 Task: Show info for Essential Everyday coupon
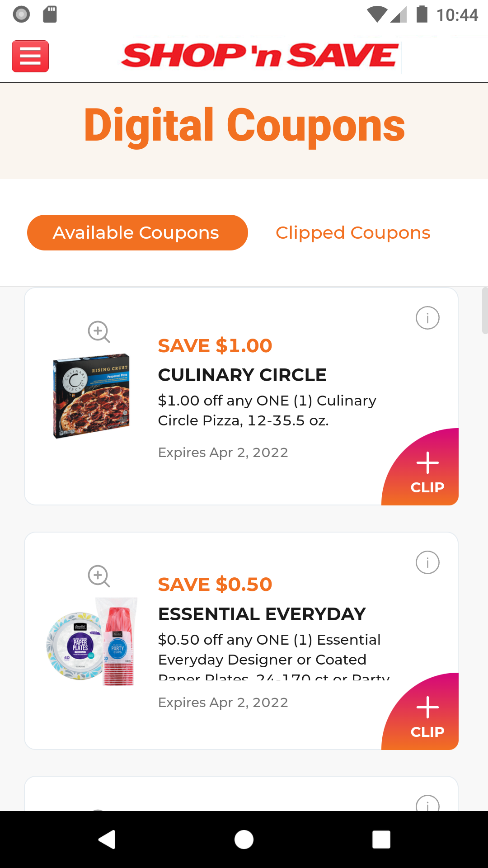(427, 562)
